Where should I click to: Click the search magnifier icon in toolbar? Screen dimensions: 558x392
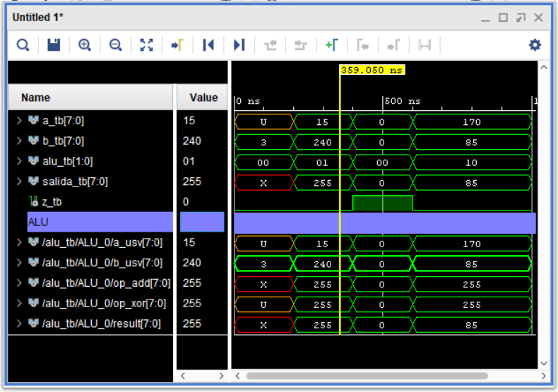(23, 45)
